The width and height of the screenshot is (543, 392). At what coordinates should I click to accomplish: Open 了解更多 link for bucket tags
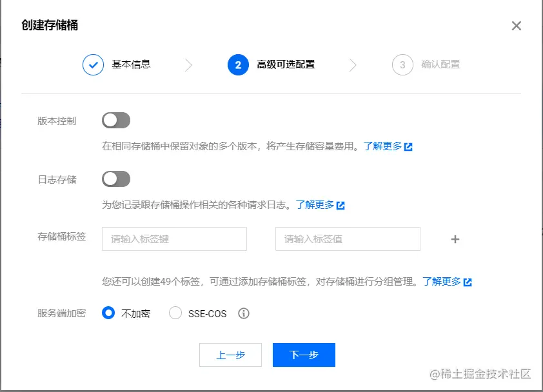point(442,282)
